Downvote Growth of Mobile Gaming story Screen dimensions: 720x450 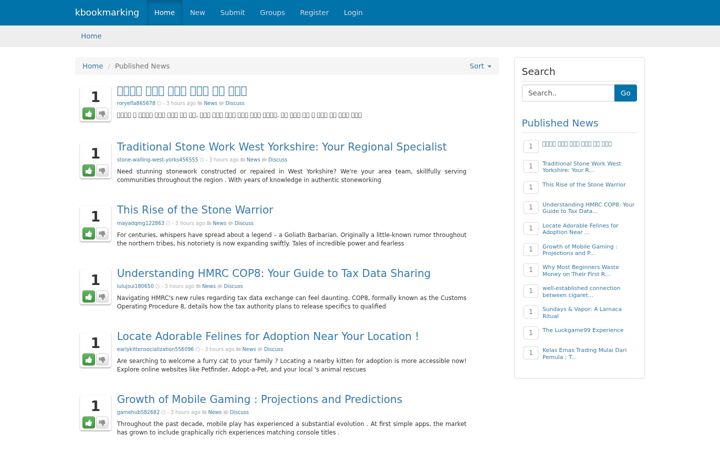102,422
